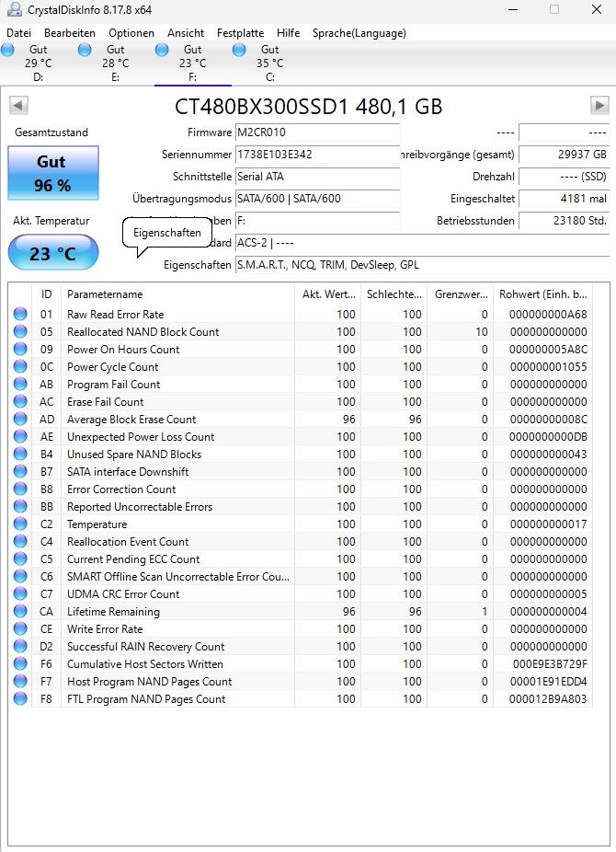Switch to disk E: tab at 28 °C
Viewport: 616px width, 852px height.
pyautogui.click(x=116, y=63)
